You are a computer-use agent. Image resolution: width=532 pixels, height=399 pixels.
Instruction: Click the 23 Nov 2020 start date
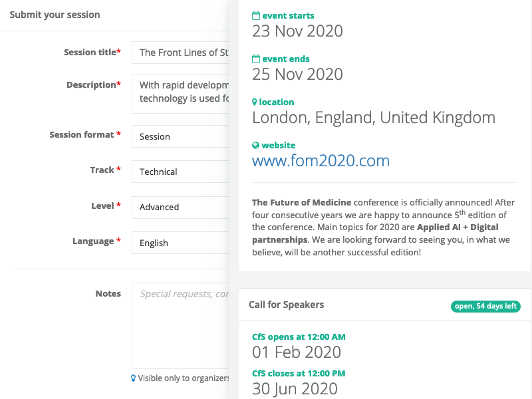click(297, 31)
